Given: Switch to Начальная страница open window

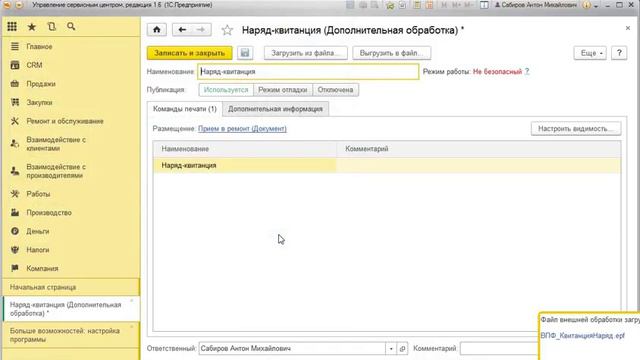Looking at the screenshot, I should [71, 287].
